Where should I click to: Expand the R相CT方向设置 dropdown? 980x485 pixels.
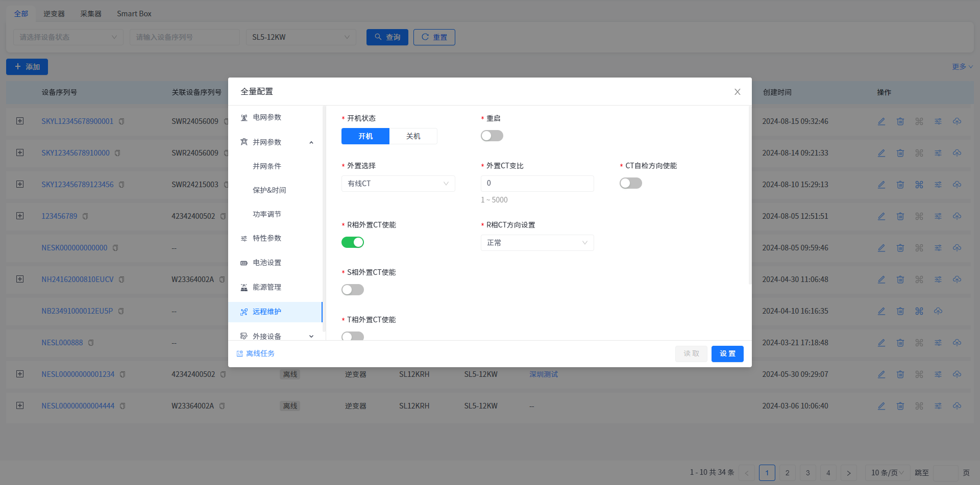pyautogui.click(x=537, y=243)
